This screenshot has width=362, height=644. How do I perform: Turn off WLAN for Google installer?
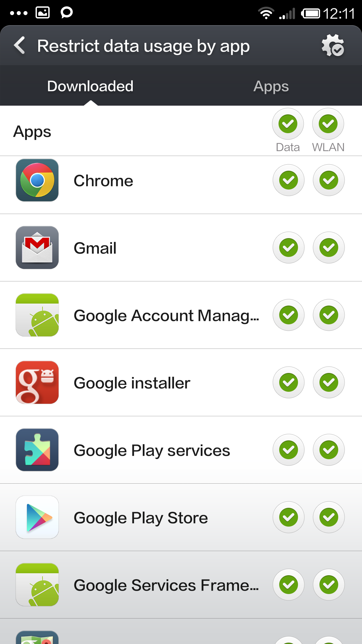[329, 382]
